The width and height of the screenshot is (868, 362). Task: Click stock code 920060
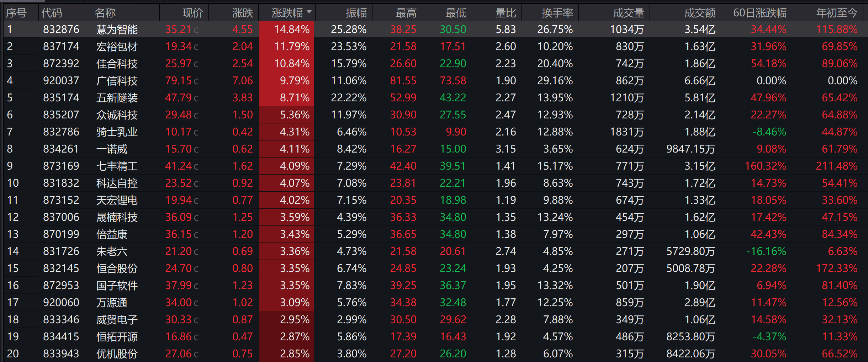pyautogui.click(x=61, y=303)
